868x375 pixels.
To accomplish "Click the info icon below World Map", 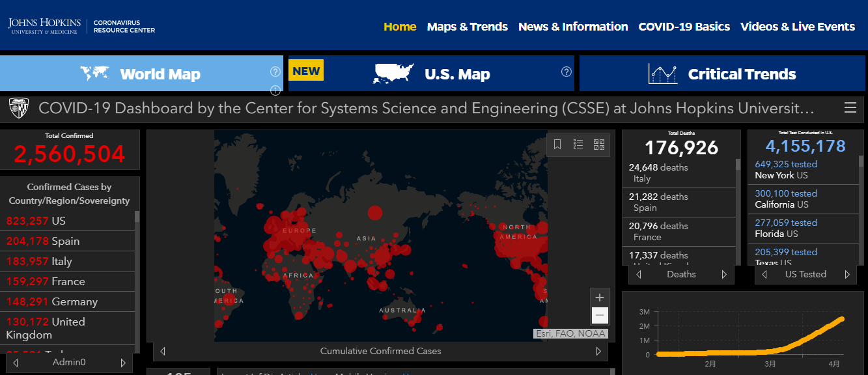I will 275,90.
